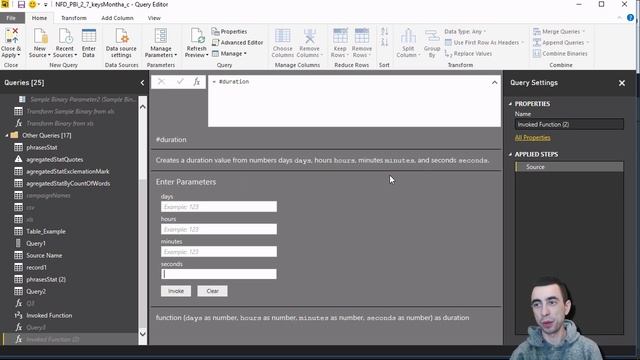Open the Manage dropdown in Query group
This screenshot has width=640, height=360.
229,53
